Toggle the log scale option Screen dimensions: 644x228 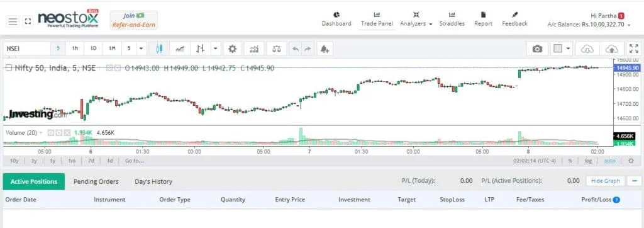pyautogui.click(x=588, y=161)
